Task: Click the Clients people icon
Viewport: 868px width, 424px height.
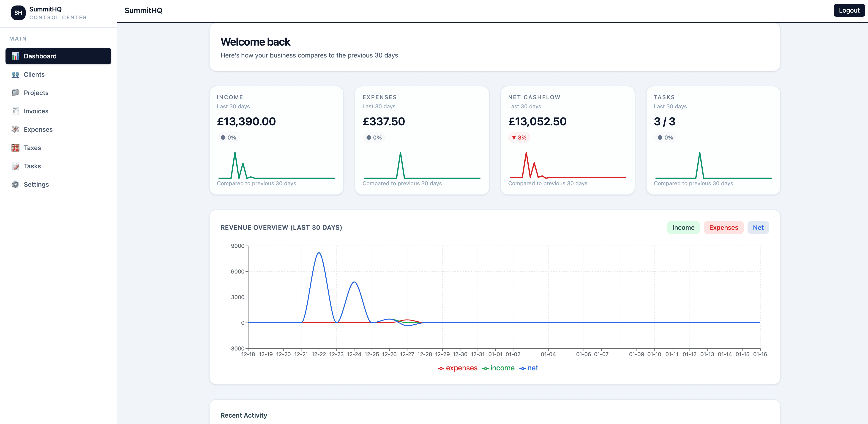Action: click(x=16, y=74)
